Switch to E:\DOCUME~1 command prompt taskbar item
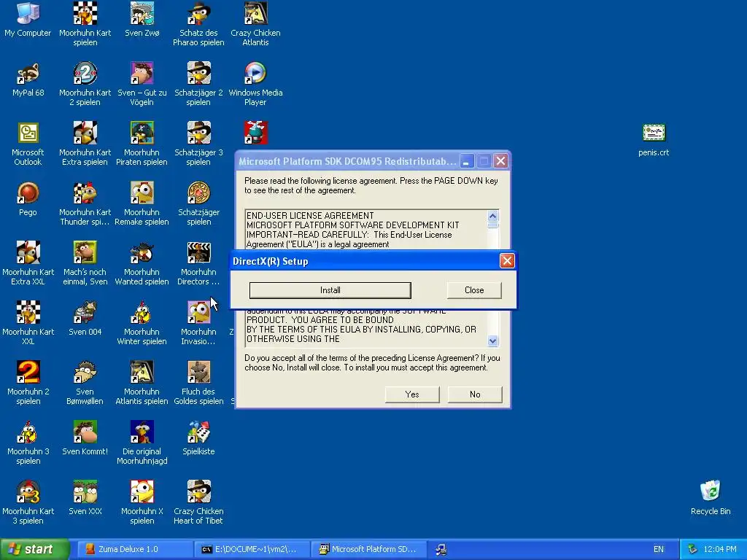 pyautogui.click(x=252, y=549)
